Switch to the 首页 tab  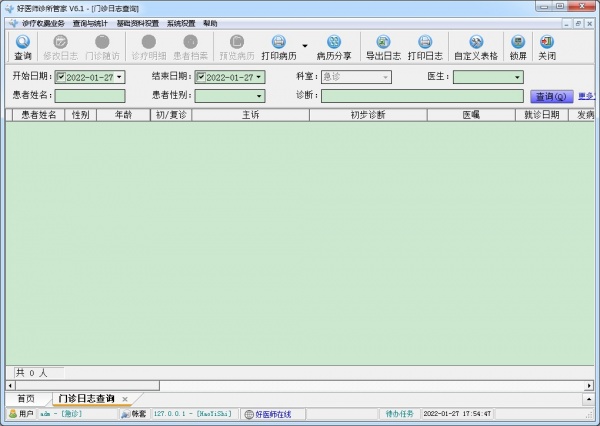pos(26,398)
